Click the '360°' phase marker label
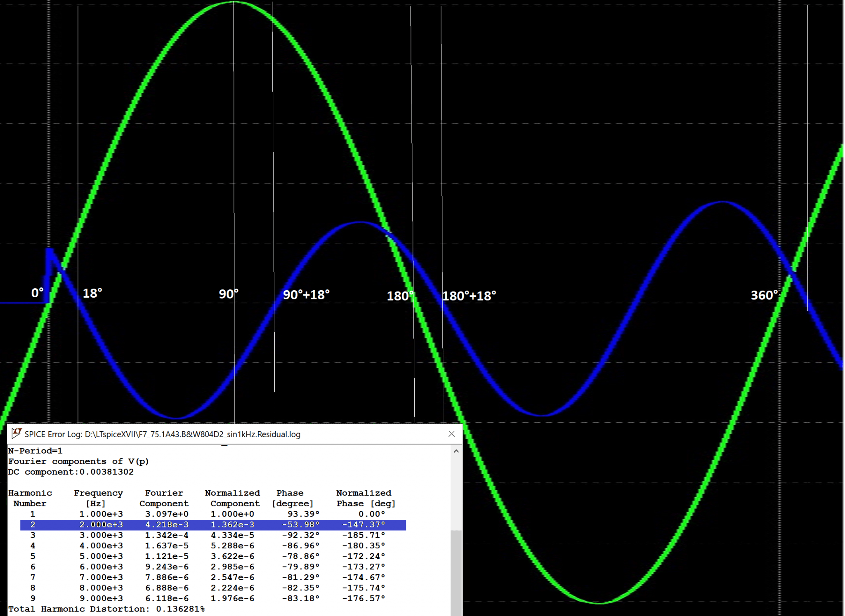Screen dimensions: 845x616 point(764,296)
